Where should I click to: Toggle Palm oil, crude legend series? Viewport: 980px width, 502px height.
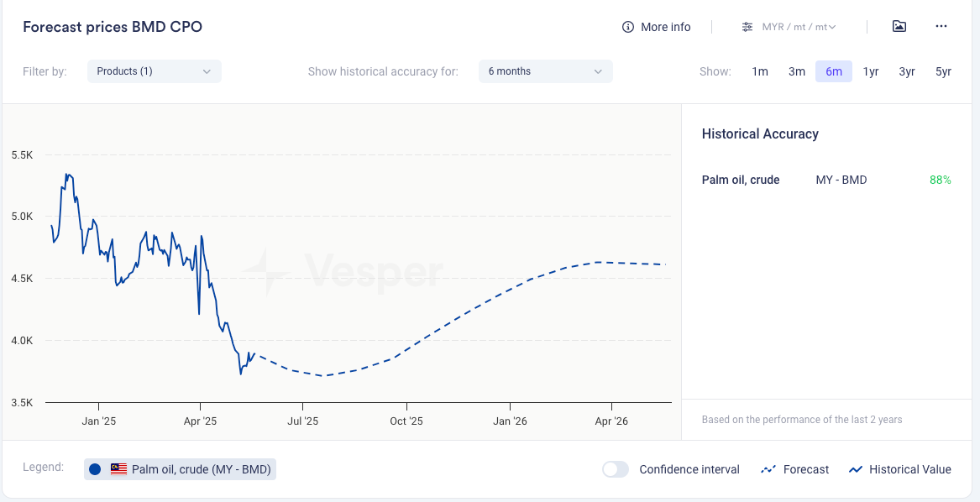pos(201,469)
